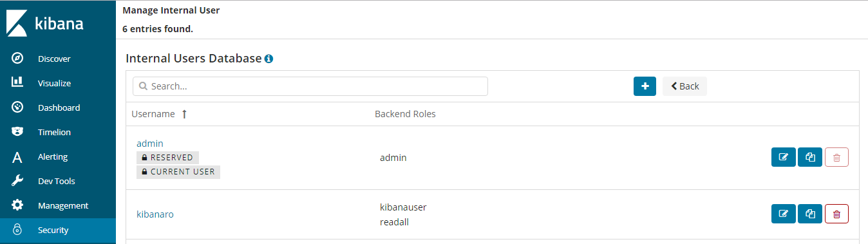Open Management gear icon

pos(17,205)
